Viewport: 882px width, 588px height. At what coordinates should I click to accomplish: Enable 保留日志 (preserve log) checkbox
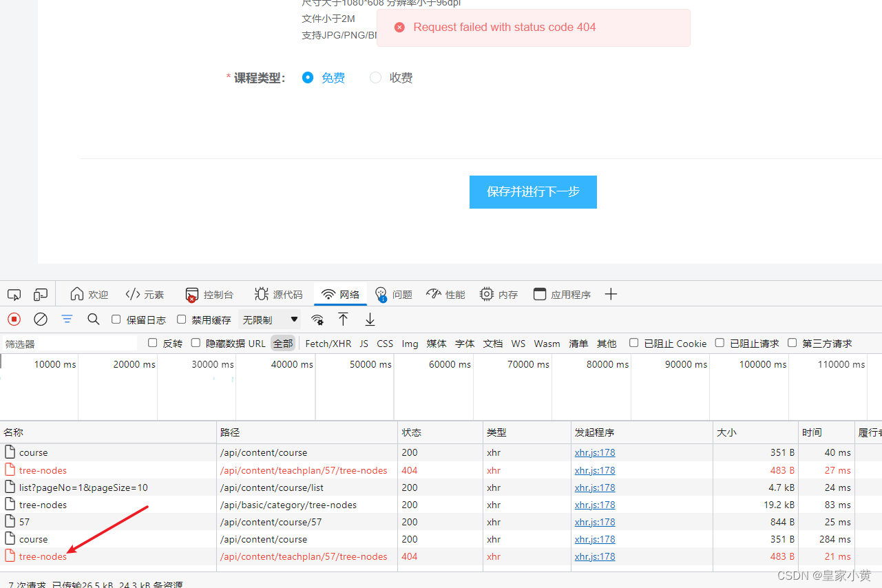coord(116,319)
